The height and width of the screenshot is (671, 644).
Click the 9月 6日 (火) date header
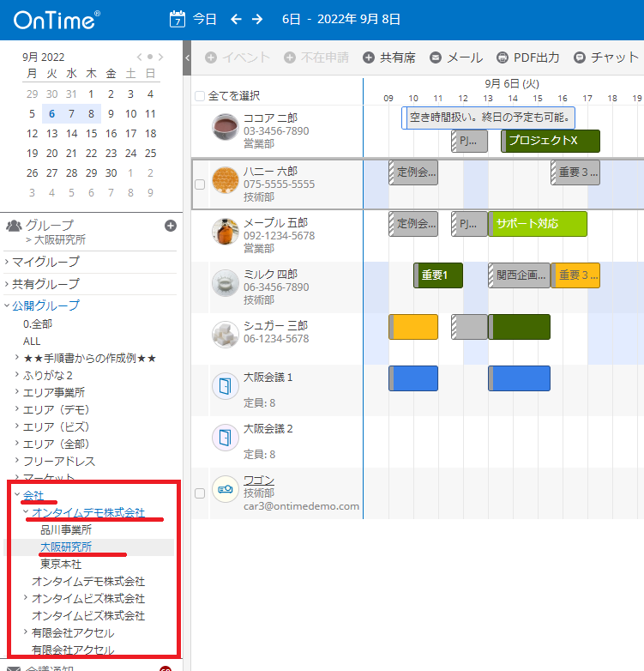512,84
